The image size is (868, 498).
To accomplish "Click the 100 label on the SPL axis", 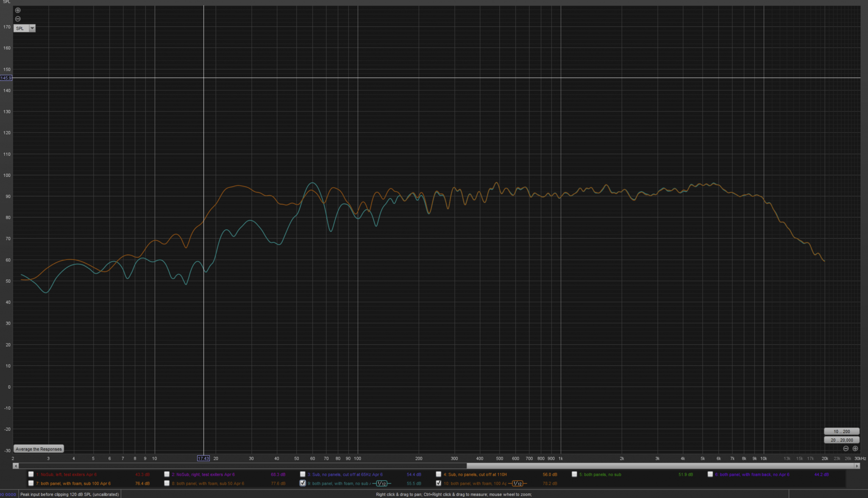I will (x=7, y=175).
